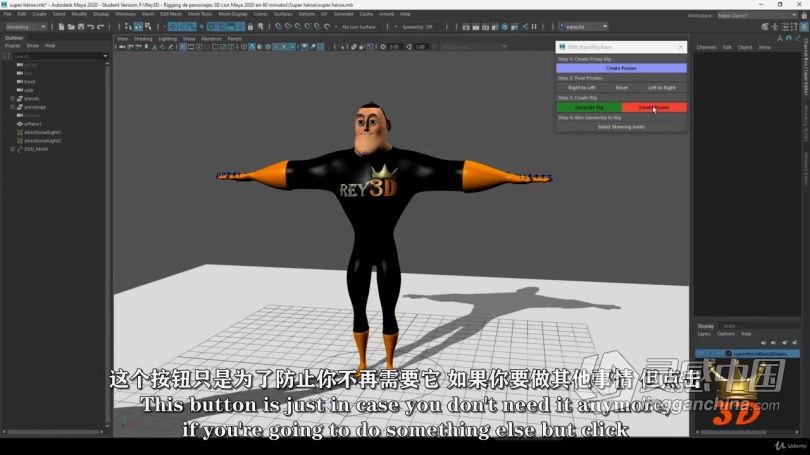Open the Workspace Maya Classic dropdown
The height and width of the screenshot is (455, 810).
coord(746,14)
